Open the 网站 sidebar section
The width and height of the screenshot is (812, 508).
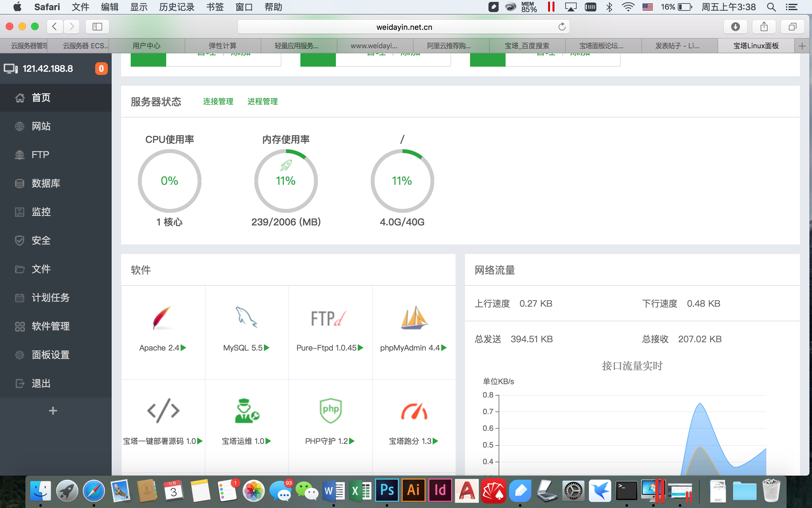(x=56, y=126)
